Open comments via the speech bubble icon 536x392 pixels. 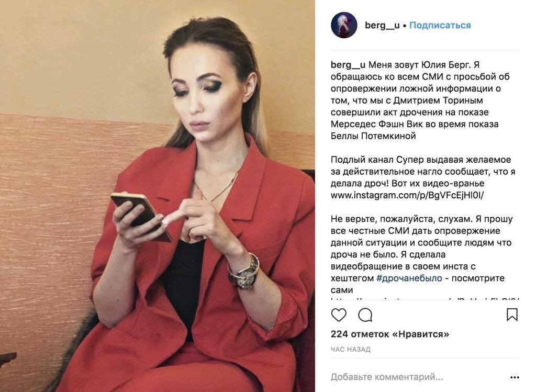(365, 315)
